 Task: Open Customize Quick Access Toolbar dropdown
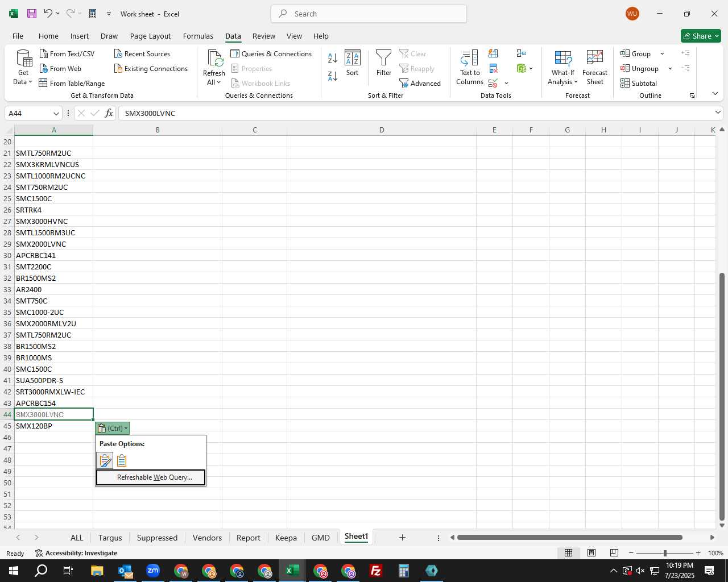tap(109, 14)
